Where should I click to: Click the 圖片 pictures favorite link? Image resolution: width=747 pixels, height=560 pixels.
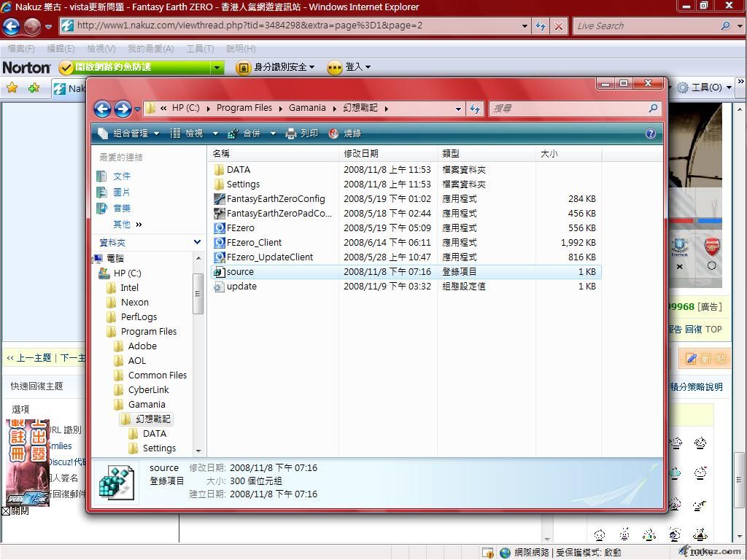click(x=121, y=192)
